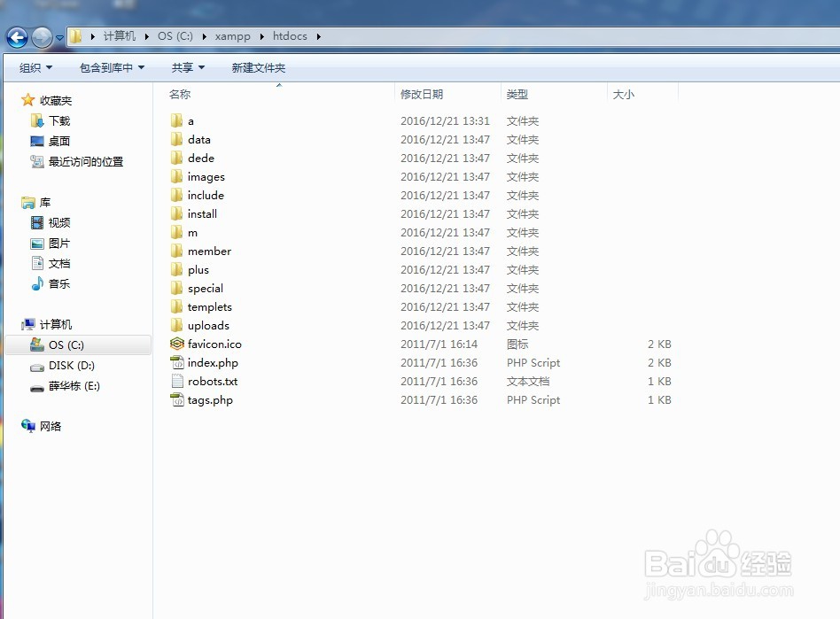Viewport: 840px width, 619px height.
Task: Open the 共享 menu
Action: tap(188, 67)
